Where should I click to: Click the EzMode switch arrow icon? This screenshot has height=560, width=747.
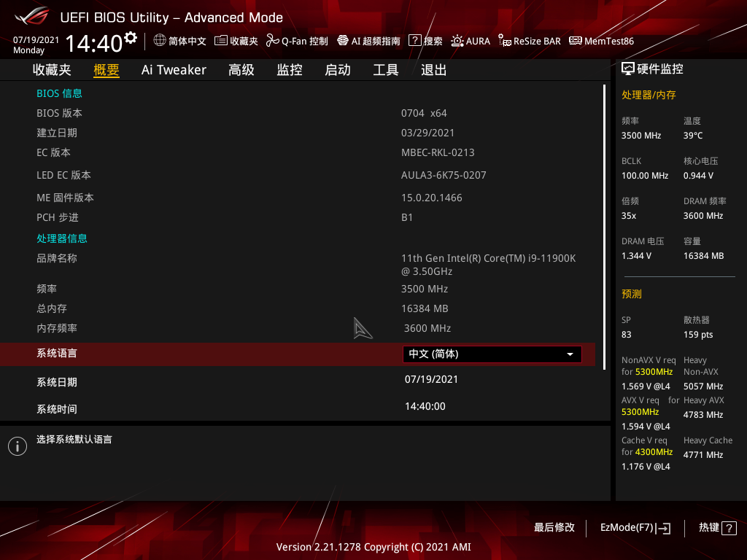coord(663,528)
